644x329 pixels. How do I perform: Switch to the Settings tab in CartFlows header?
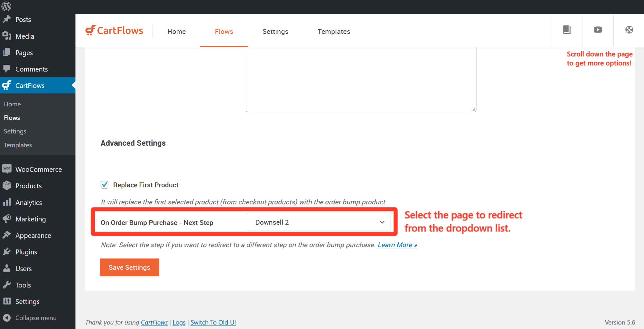coord(275,32)
